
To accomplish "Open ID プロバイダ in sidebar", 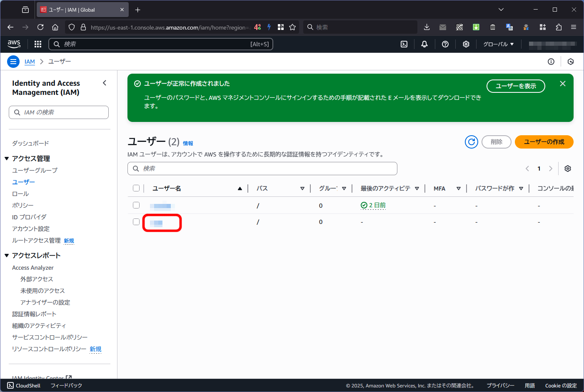I will [x=29, y=217].
